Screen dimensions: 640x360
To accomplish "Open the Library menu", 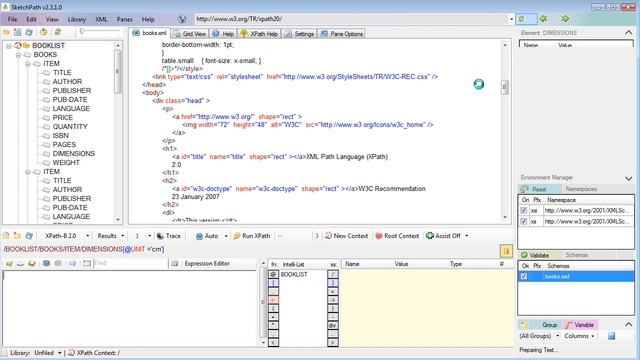I will 77,19.
